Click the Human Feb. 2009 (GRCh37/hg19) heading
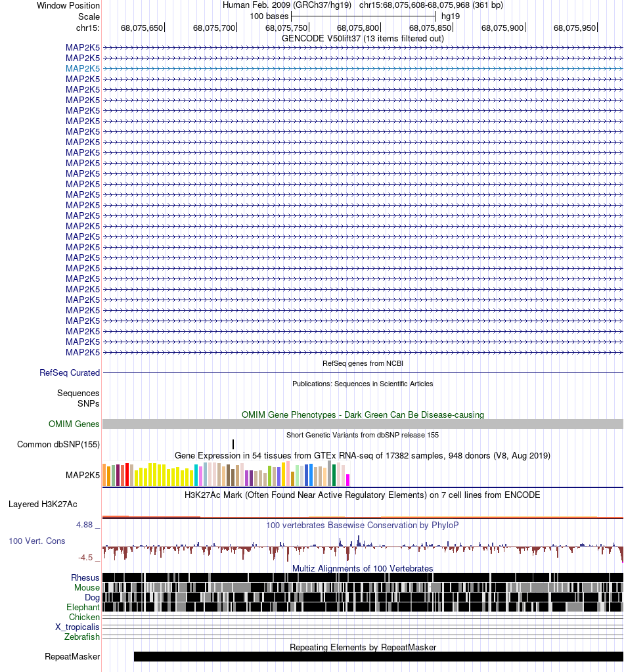Viewport: 624px width, 672px height. pyautogui.click(x=287, y=5)
